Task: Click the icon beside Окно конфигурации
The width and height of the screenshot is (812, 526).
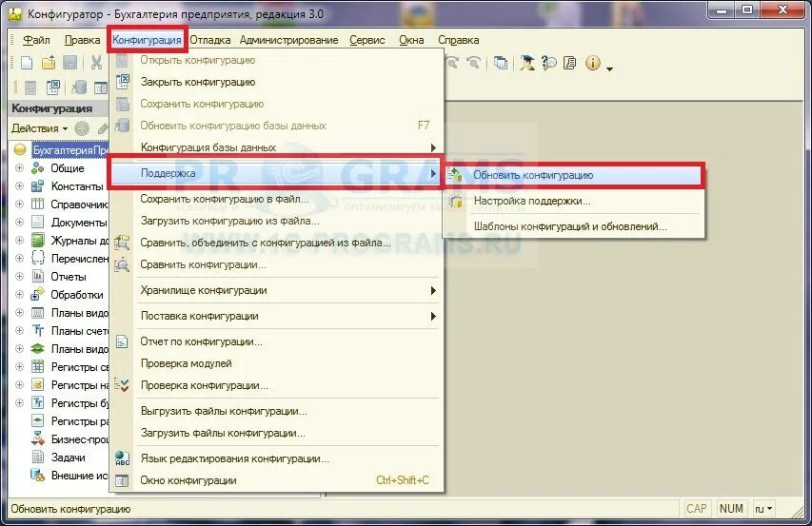Action: coord(122,480)
